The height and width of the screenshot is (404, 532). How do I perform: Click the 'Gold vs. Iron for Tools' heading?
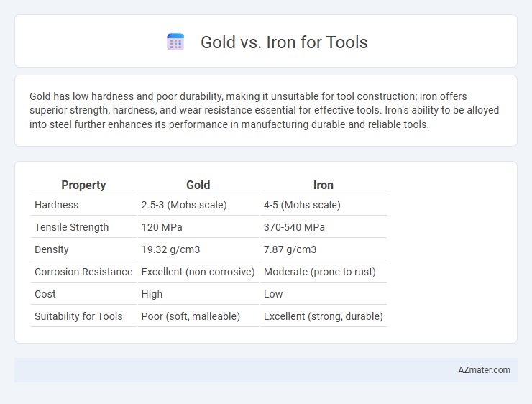click(284, 42)
